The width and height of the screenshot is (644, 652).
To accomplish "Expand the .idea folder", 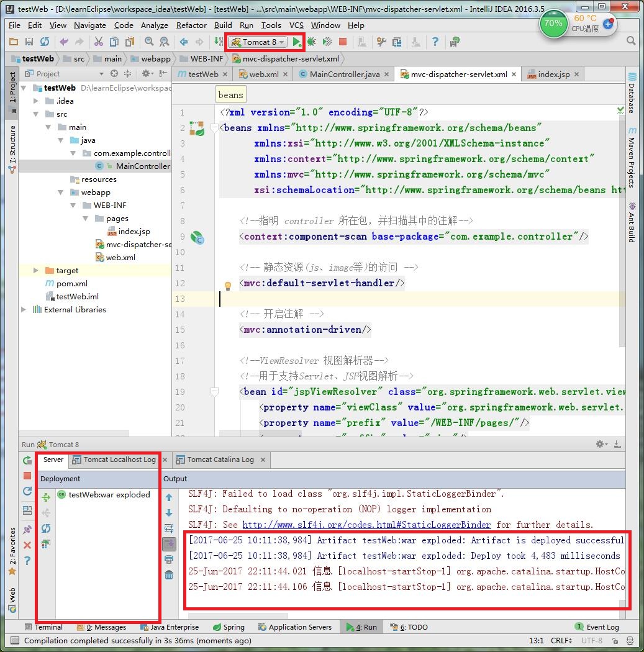I will (36, 101).
